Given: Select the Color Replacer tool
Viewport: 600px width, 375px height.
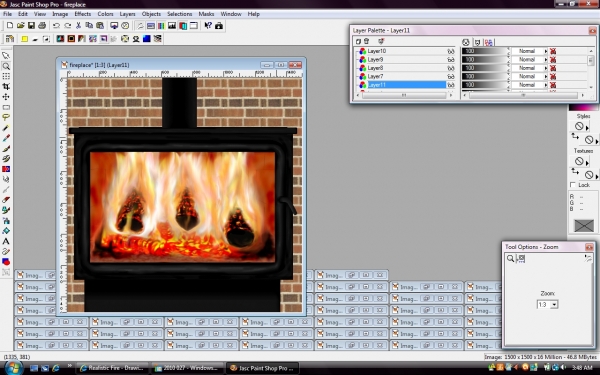Looking at the screenshot, I should pos(6,169).
